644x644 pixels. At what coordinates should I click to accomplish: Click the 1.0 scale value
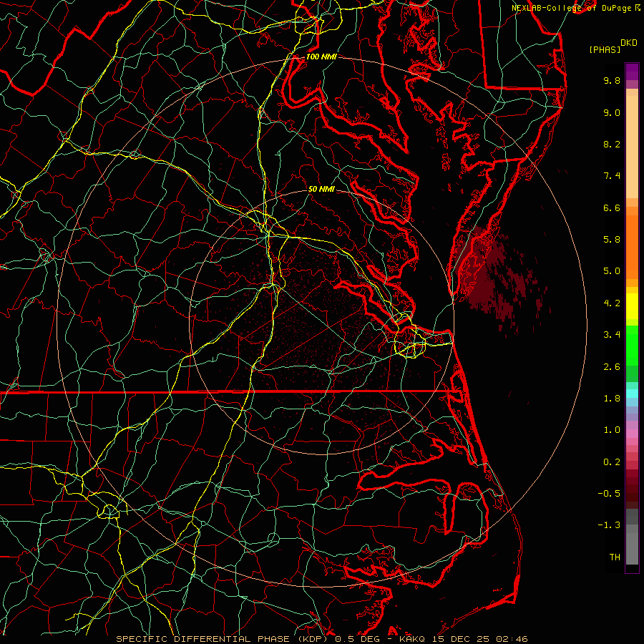(612, 430)
